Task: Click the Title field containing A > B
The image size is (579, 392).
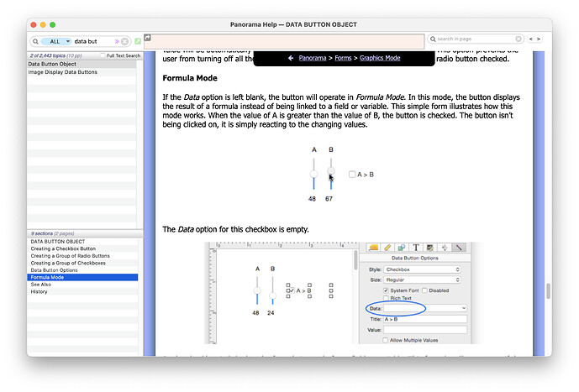Action: coord(425,319)
